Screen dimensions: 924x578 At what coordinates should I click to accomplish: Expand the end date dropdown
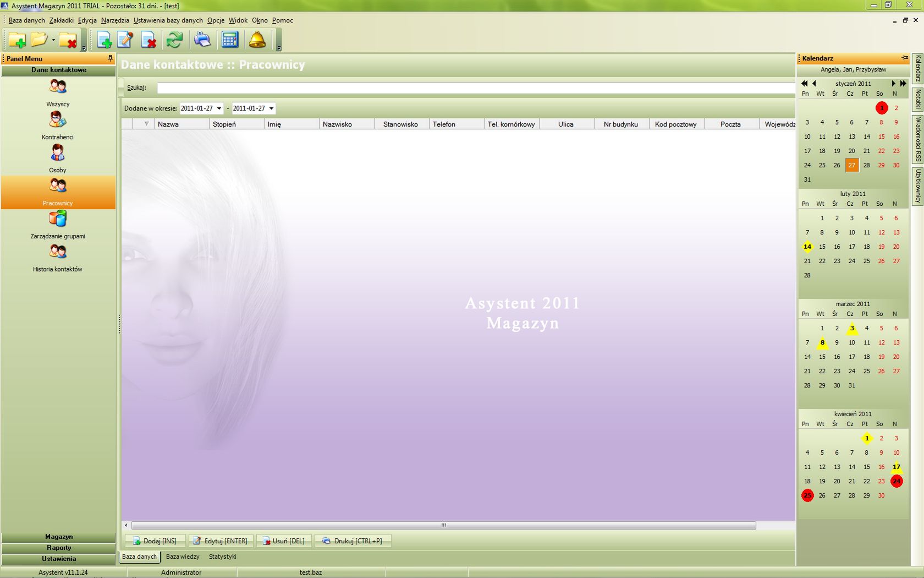(271, 108)
